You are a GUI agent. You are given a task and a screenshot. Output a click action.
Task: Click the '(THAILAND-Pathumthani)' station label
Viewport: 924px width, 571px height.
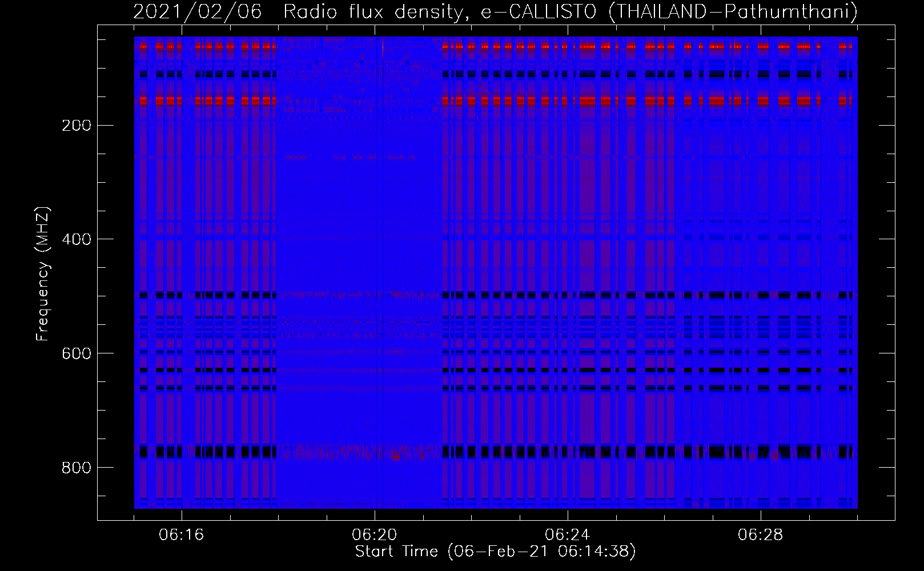click(733, 11)
